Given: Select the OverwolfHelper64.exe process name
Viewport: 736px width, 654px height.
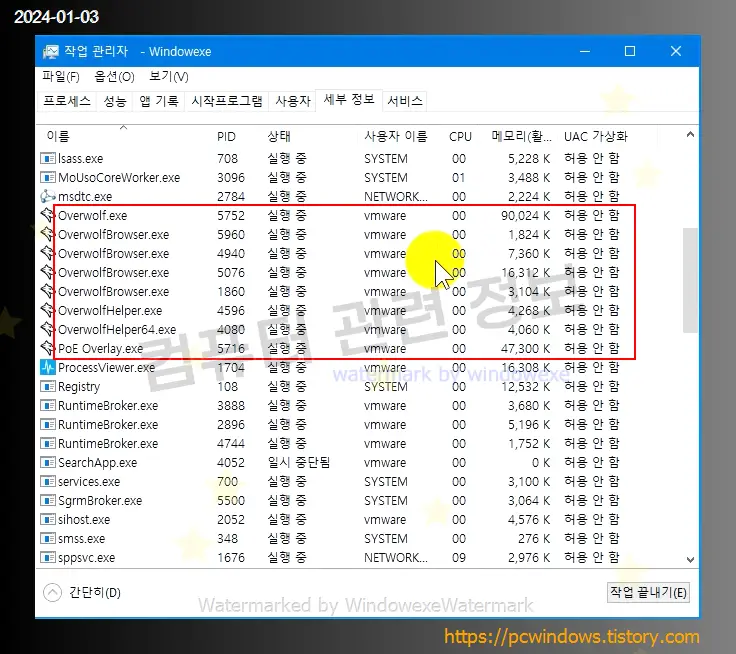Looking at the screenshot, I should pos(117,330).
